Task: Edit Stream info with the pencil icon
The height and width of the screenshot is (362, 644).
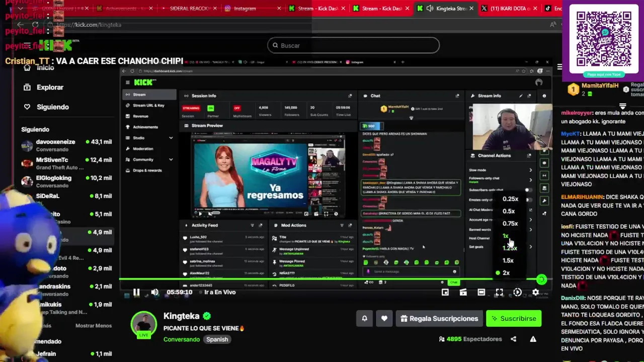Action: point(521,96)
